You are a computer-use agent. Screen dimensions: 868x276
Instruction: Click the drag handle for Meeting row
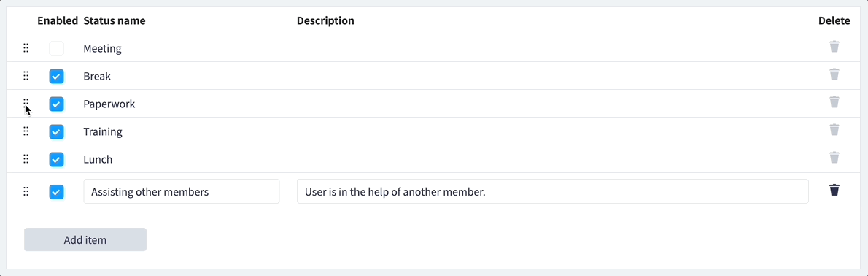point(26,48)
